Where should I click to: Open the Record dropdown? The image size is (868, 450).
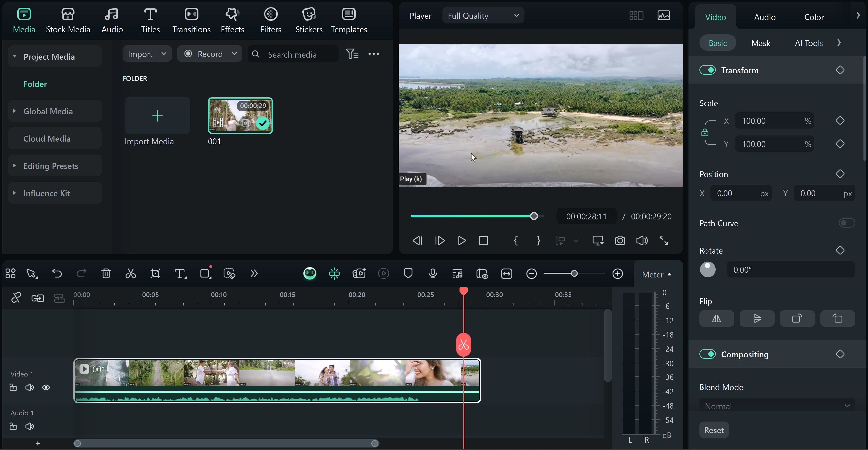210,54
